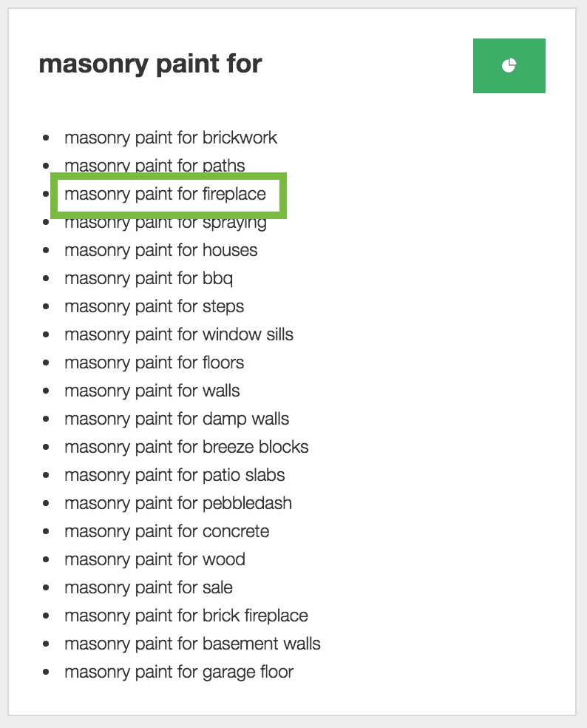Screen dimensions: 587x728
Task: Open 'masonry paint for brick fireplace'
Action: click(186, 616)
